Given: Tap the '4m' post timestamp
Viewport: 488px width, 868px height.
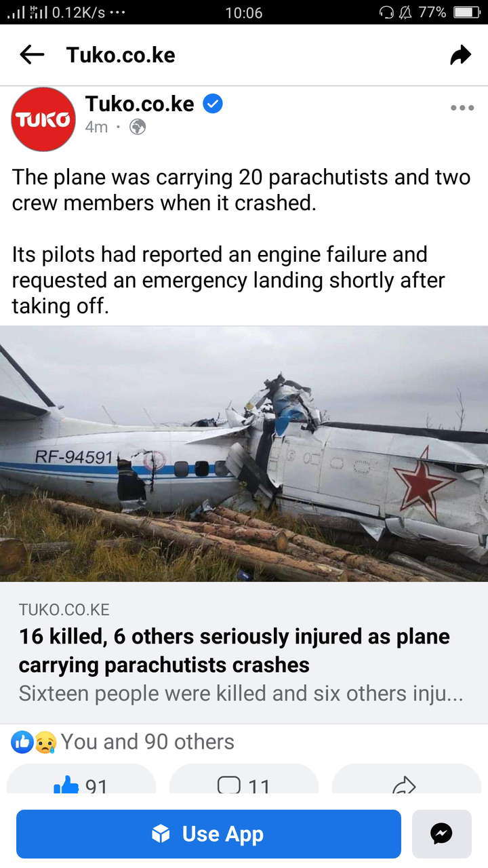Looking at the screenshot, I should pyautogui.click(x=96, y=127).
